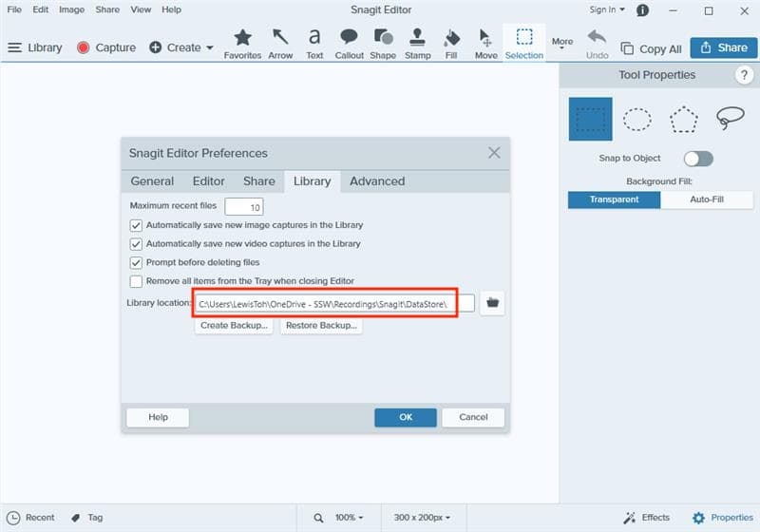The image size is (760, 532).
Task: Browse for library location folder
Action: tap(492, 303)
